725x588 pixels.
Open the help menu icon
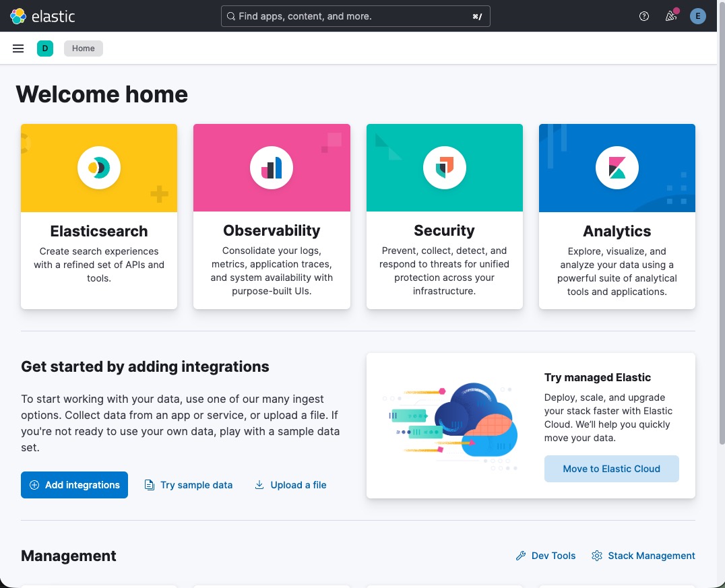click(643, 16)
